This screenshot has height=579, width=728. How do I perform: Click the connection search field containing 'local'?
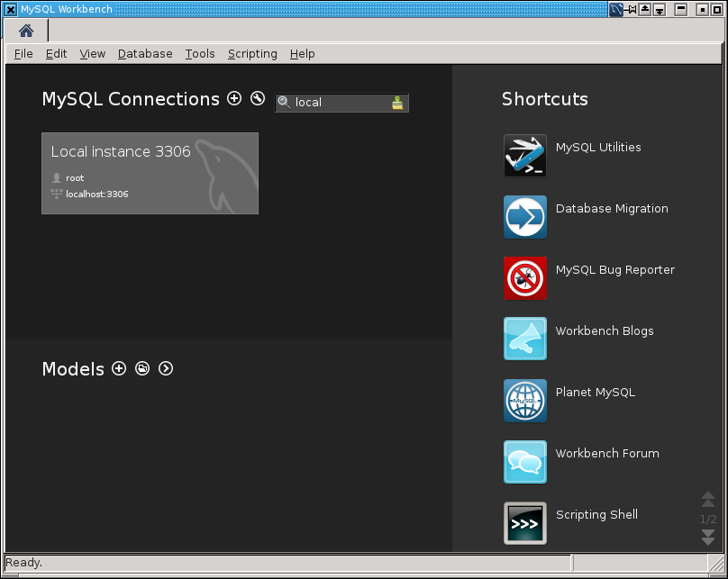[341, 103]
